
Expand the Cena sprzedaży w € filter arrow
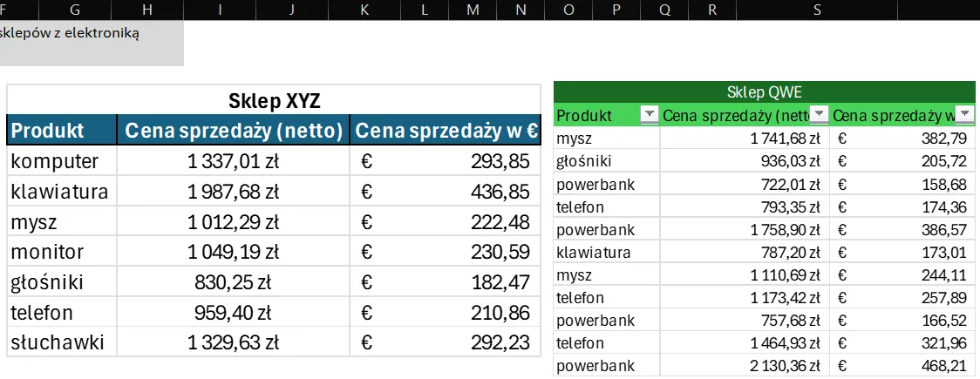965,115
